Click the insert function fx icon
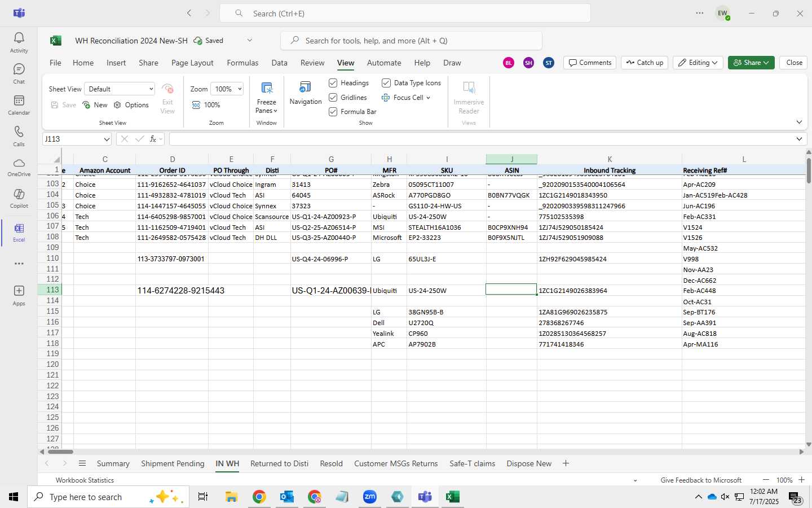The width and height of the screenshot is (812, 508). [x=153, y=139]
